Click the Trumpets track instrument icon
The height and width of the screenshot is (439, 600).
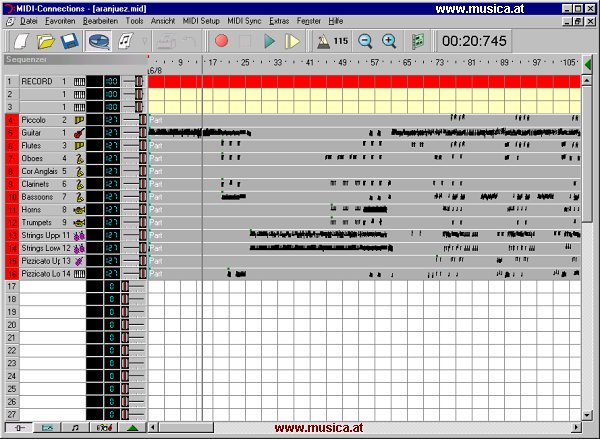[79, 223]
